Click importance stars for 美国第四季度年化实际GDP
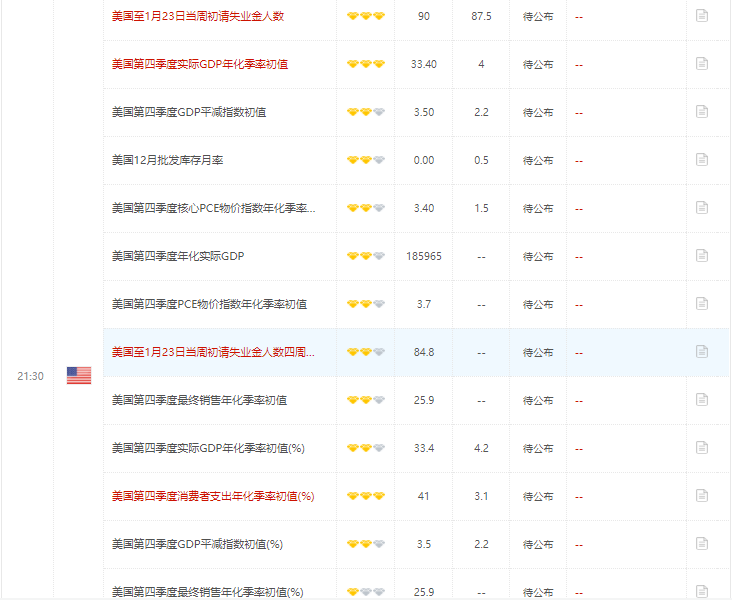 (365, 256)
